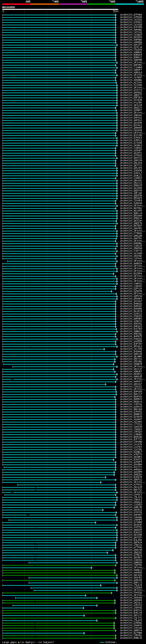Viewport: 146px width, 644px height.
Task: Click the white query sequence bar under AU191055
Action: (60, 9)
